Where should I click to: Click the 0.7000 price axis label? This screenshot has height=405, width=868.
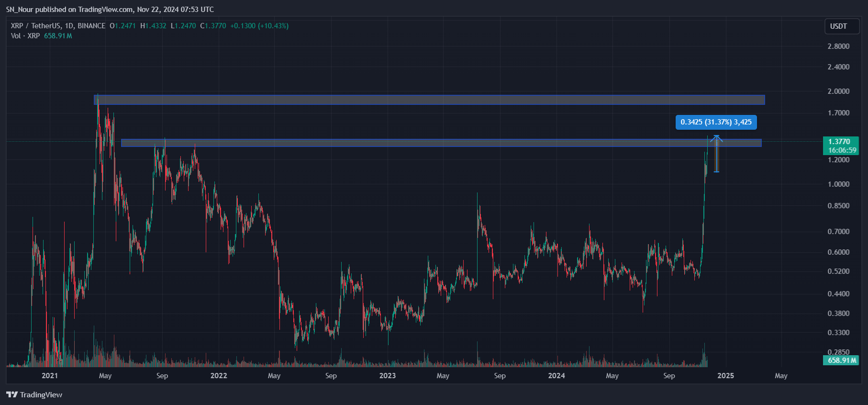[x=838, y=232]
